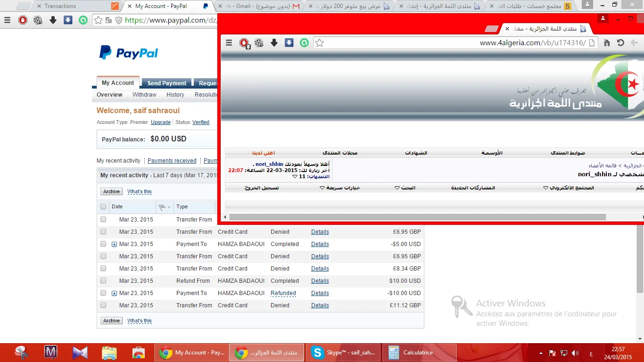The image size is (644, 362).
Task: Check the box for the -$10.00 USD payment
Action: point(103,293)
